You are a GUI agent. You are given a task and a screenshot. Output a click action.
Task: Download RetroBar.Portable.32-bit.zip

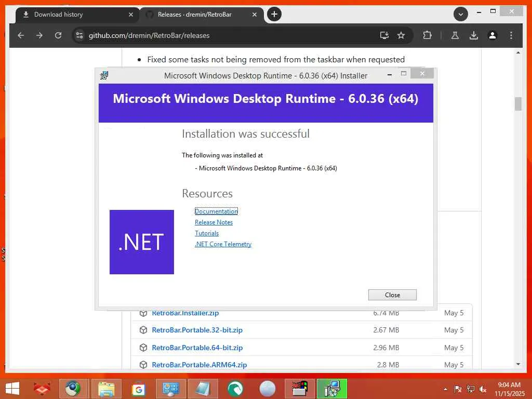[197, 330]
